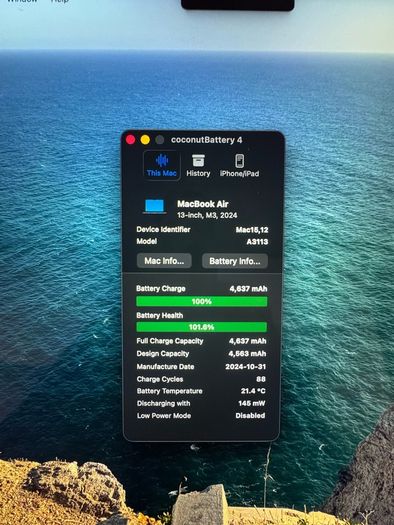Click the blue MacBook Air laptop icon
Image resolution: width=394 pixels, height=525 pixels.
[154, 206]
